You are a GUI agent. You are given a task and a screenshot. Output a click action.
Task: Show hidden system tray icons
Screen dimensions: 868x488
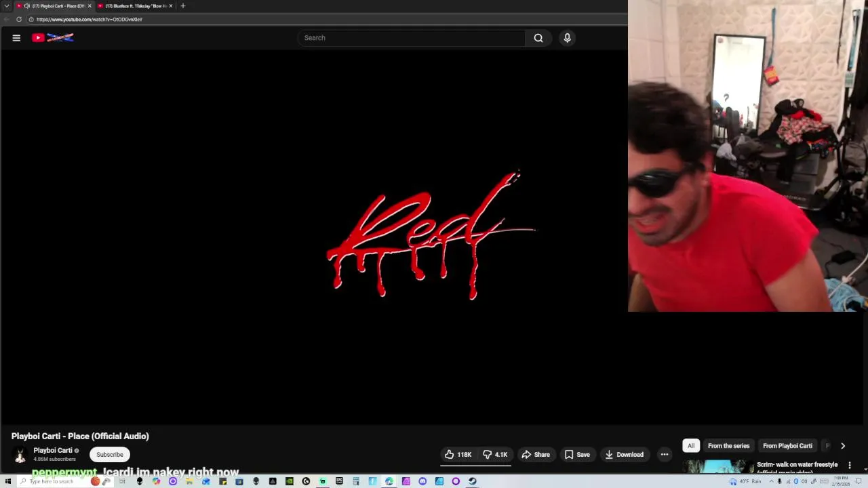pos(772,481)
